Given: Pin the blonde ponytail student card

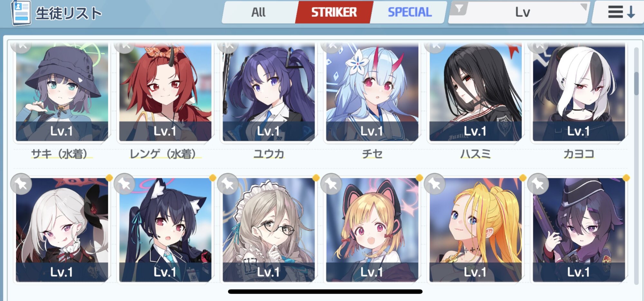Looking at the screenshot, I should coord(435,184).
